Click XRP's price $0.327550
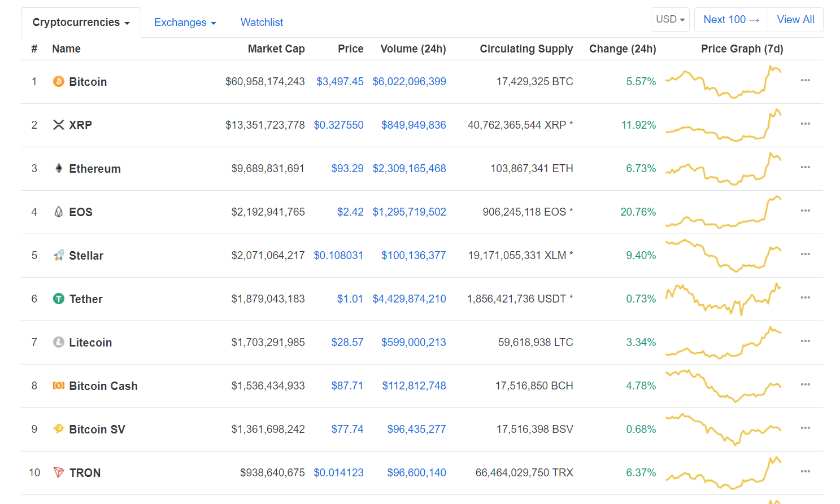This screenshot has width=840, height=504. (x=339, y=125)
